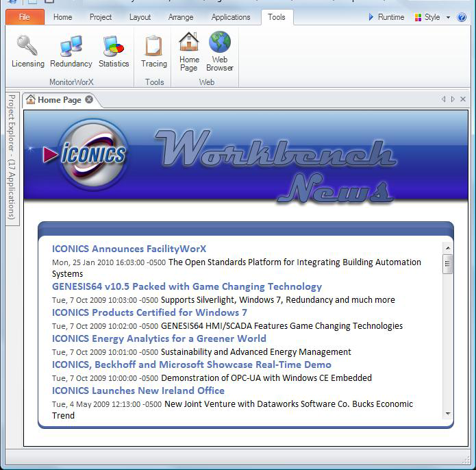476x470 pixels.
Task: Click the news list scroll up arrow
Action: click(x=448, y=248)
